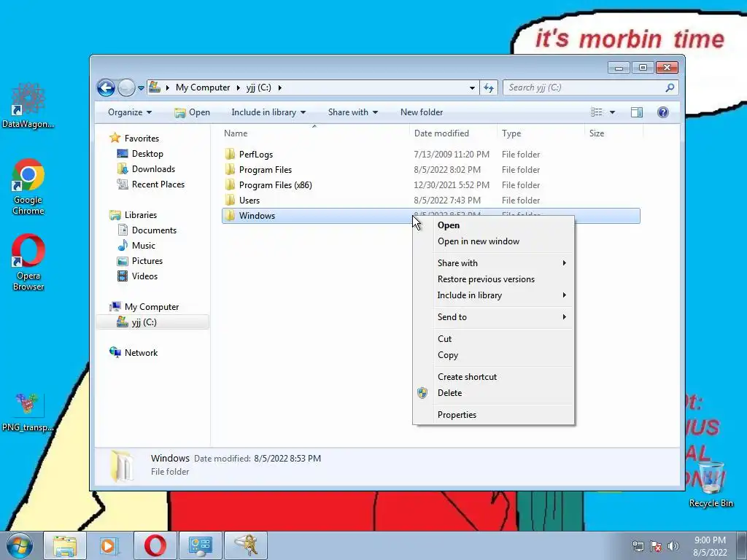Click Windows Media Player taskbar icon
The width and height of the screenshot is (747, 560).
[109, 545]
